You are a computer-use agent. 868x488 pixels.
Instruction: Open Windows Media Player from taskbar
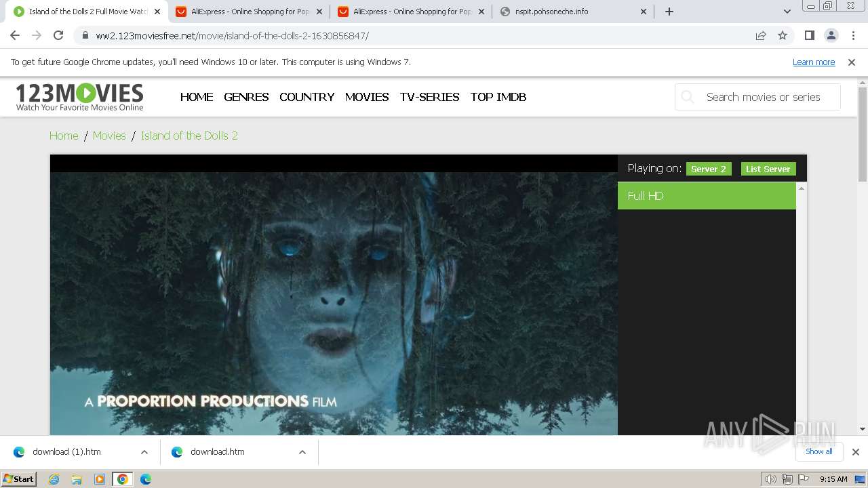click(100, 479)
